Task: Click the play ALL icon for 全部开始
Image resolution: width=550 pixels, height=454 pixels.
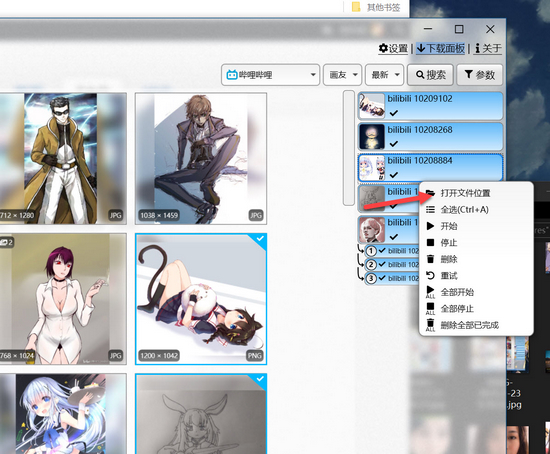Action: tap(430, 292)
